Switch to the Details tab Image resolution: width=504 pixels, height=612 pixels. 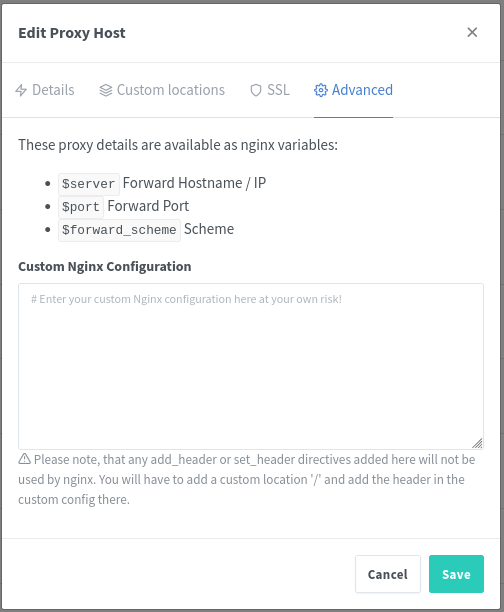(x=45, y=90)
